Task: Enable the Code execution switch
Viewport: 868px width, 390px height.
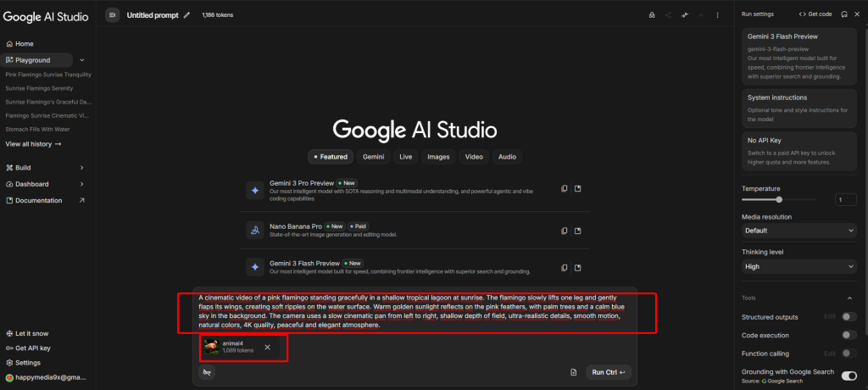Action: (848, 335)
